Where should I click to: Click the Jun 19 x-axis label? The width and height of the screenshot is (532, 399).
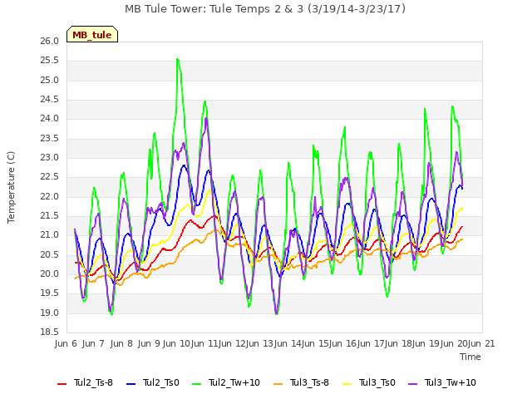(426, 343)
